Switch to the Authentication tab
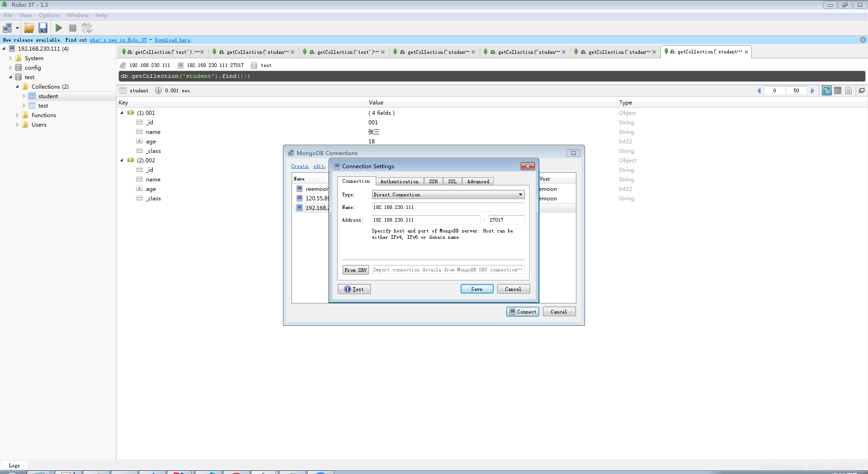Screen dimensions: 868x474 click(399, 181)
